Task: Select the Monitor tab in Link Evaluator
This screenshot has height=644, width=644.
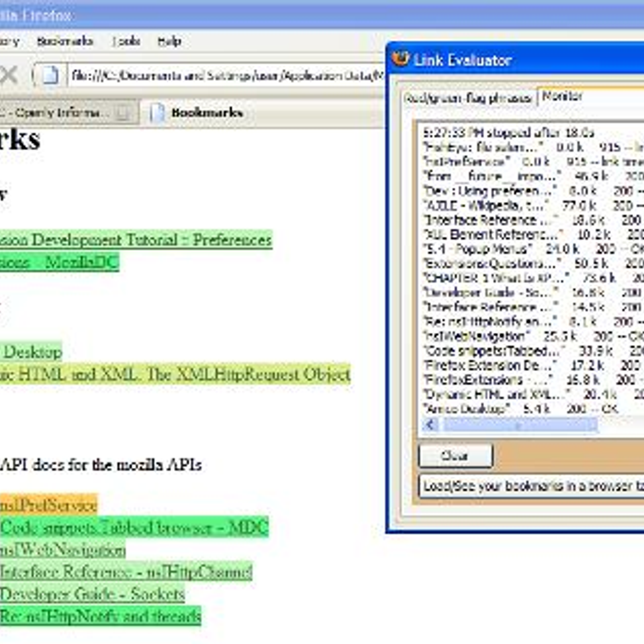Action: 562,96
